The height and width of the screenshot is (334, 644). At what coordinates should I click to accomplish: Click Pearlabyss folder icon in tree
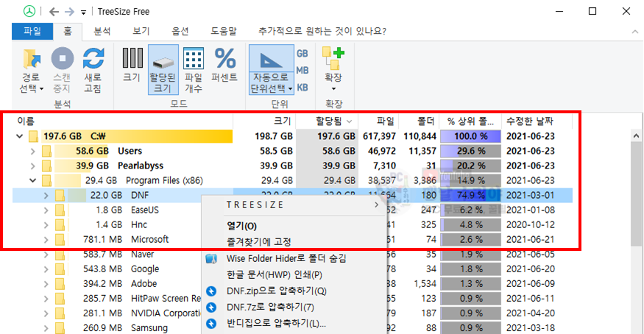click(47, 166)
